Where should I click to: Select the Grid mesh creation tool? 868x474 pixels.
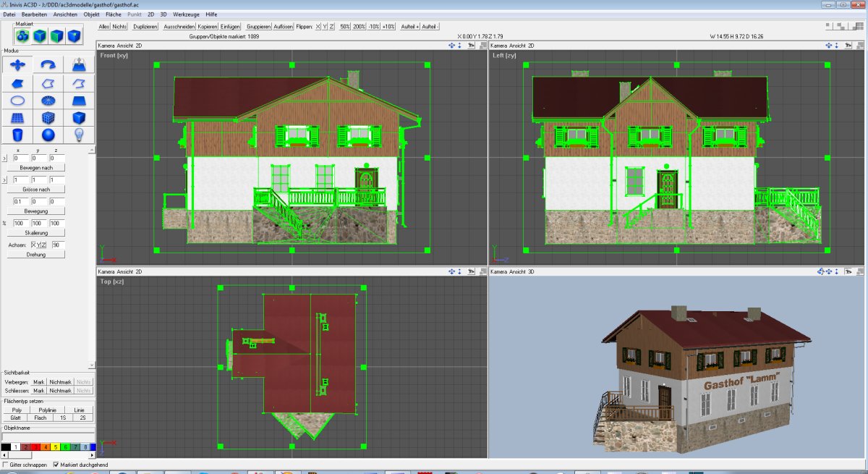point(17,117)
